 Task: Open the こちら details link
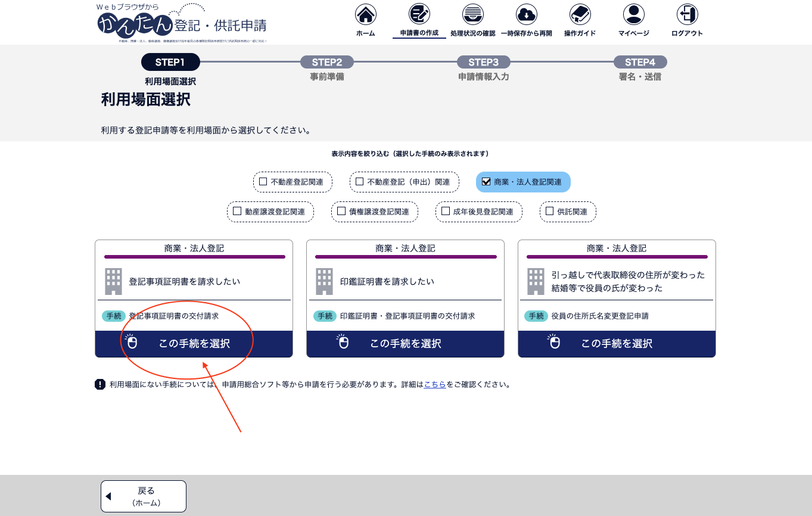434,385
